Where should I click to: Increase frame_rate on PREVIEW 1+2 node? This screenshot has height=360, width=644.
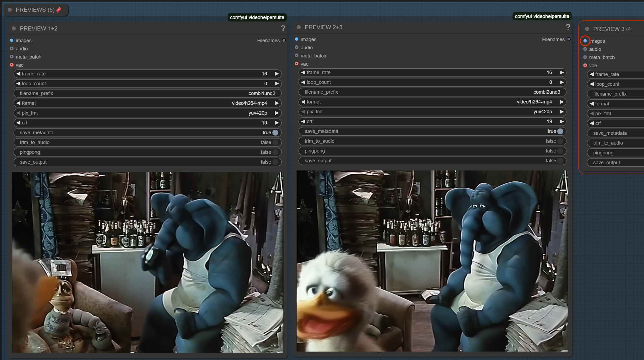point(277,74)
